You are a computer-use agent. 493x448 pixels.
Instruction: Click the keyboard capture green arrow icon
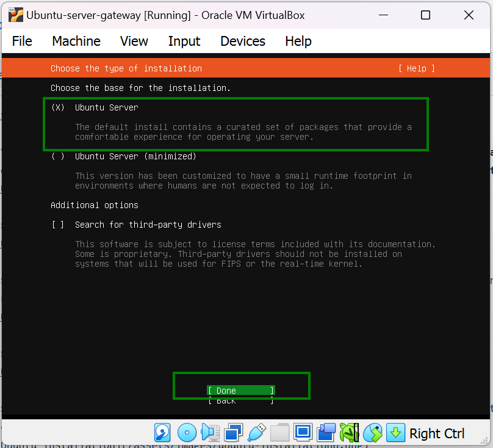point(395,433)
